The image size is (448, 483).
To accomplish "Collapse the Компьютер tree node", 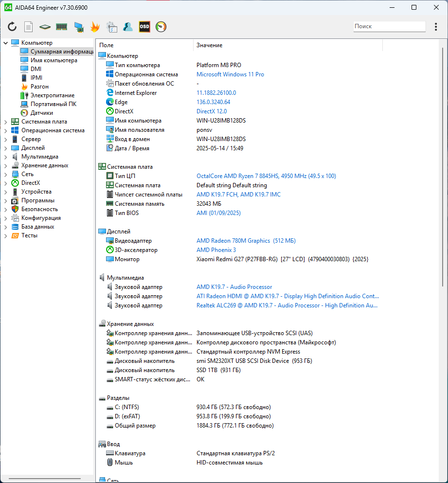I will [6, 43].
